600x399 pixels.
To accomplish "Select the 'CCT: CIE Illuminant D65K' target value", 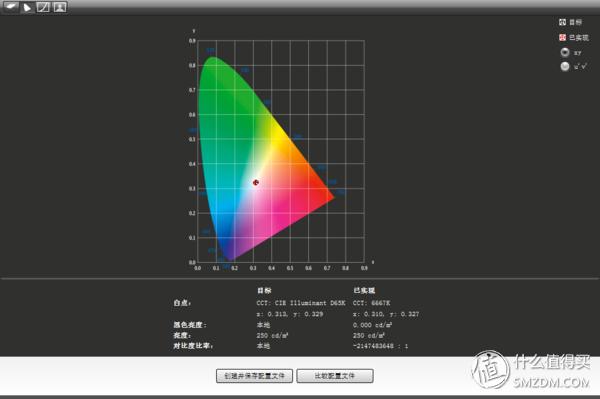I will pos(301,303).
